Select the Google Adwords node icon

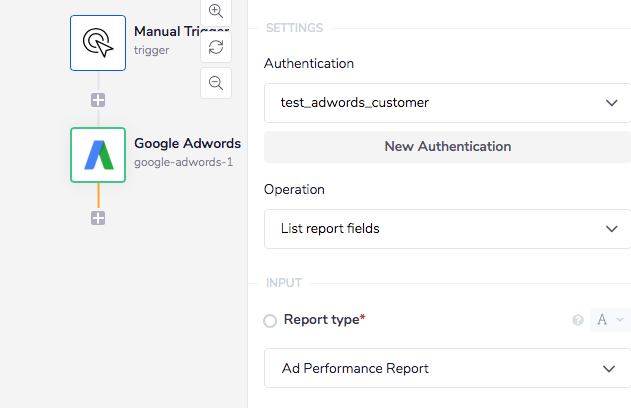98,155
